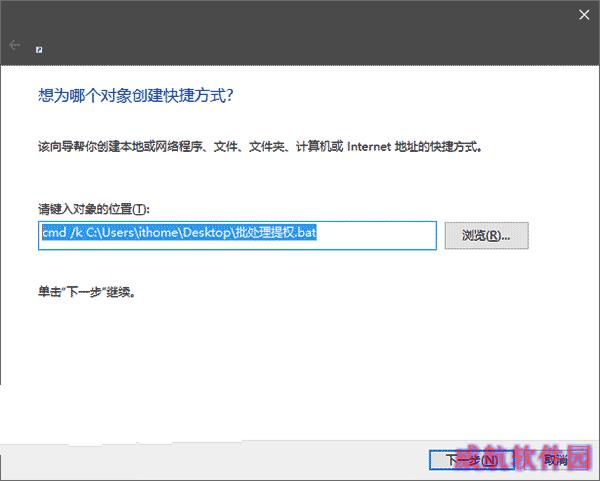Close the create shortcut wizard window

coord(584,15)
